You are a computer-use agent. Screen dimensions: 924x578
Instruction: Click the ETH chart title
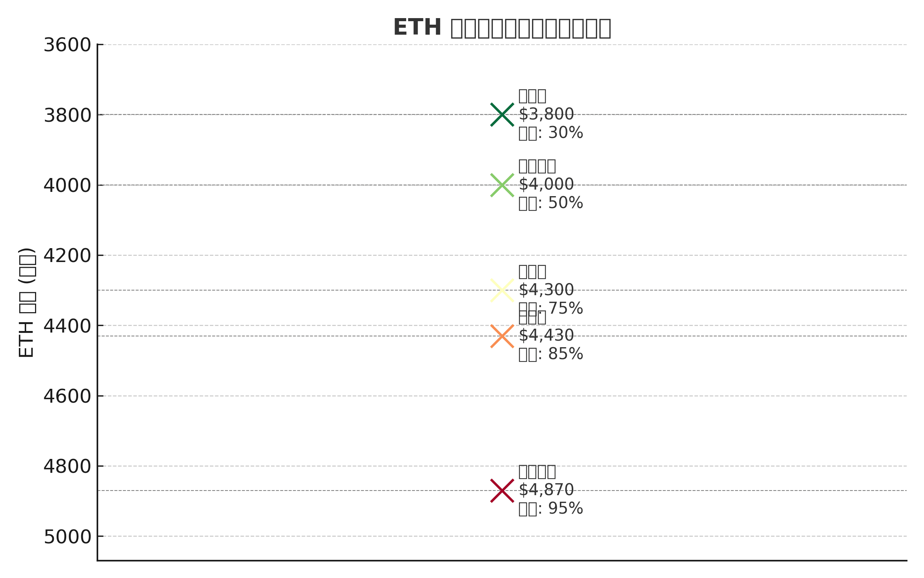pos(502,28)
